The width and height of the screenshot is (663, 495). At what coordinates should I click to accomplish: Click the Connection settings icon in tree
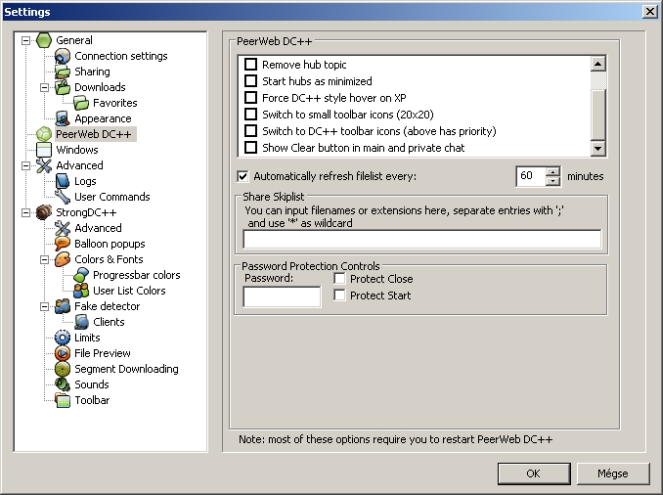[x=63, y=56]
